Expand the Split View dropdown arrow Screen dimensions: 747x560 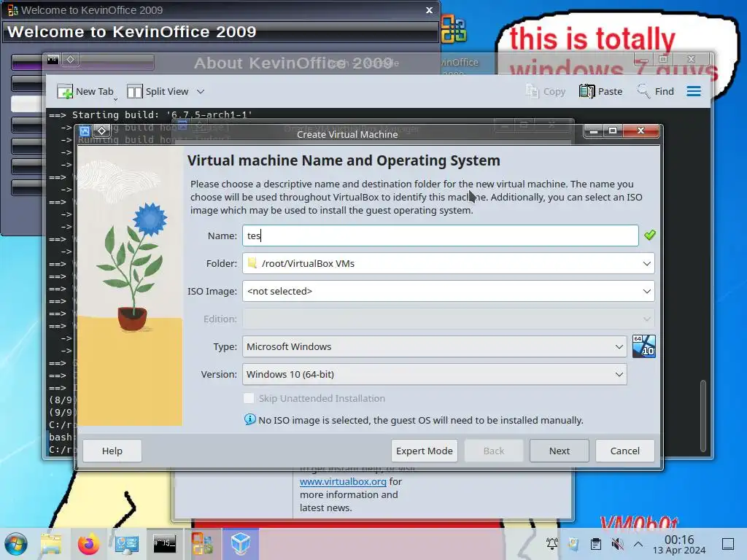pyautogui.click(x=201, y=91)
